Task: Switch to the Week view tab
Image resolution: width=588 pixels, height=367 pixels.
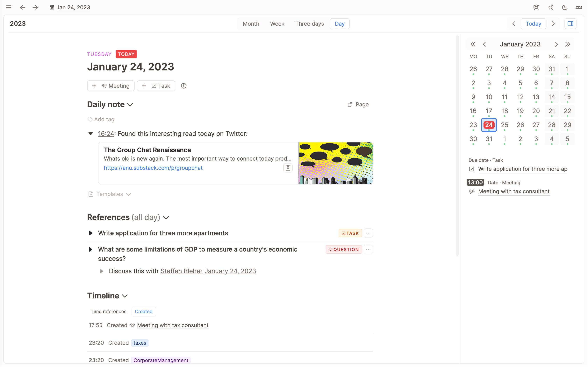Action: (x=277, y=24)
